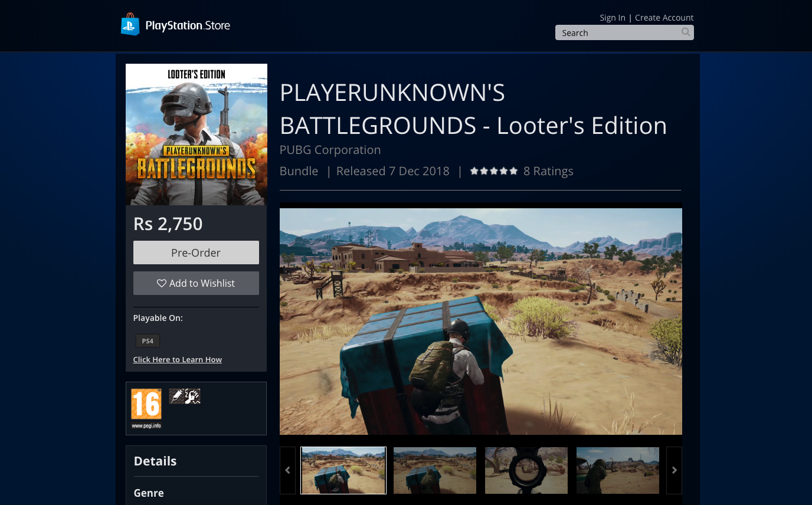Viewport: 812px width, 505px height.
Task: Select the second screenshot thumbnail
Action: point(435,470)
